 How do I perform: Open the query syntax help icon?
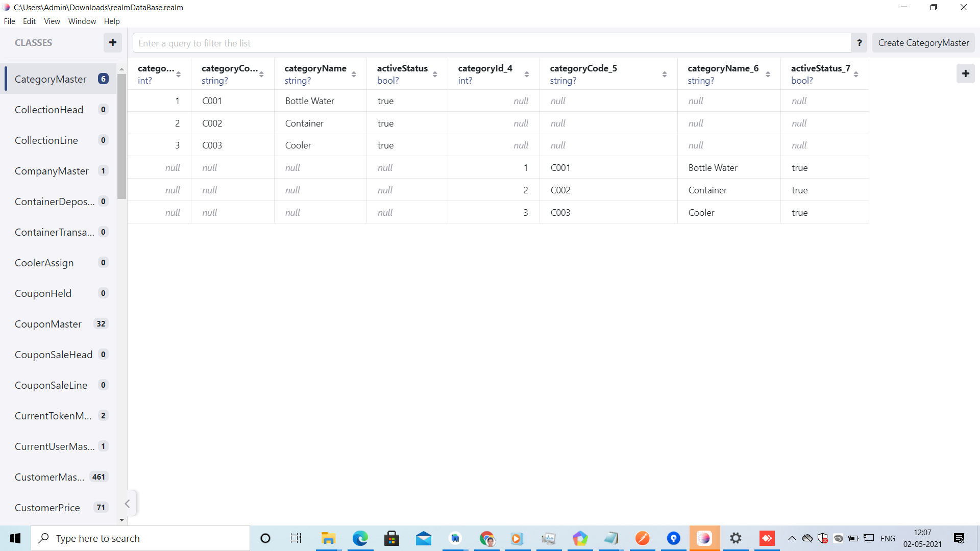[x=859, y=43]
